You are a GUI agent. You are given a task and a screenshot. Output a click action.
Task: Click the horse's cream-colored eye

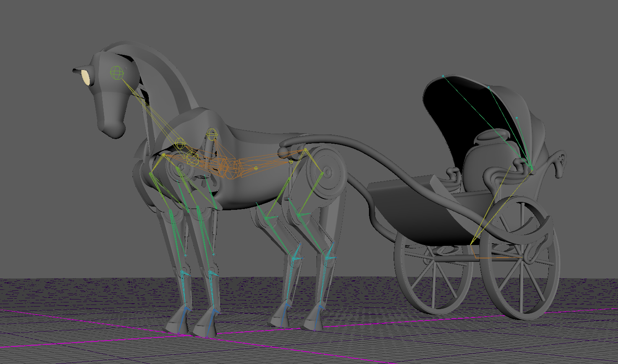click(86, 77)
